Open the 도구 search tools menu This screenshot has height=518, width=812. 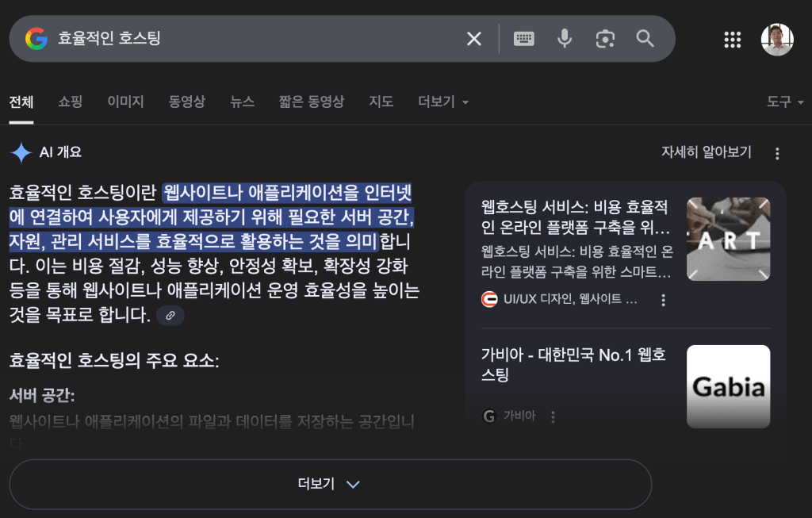(779, 102)
